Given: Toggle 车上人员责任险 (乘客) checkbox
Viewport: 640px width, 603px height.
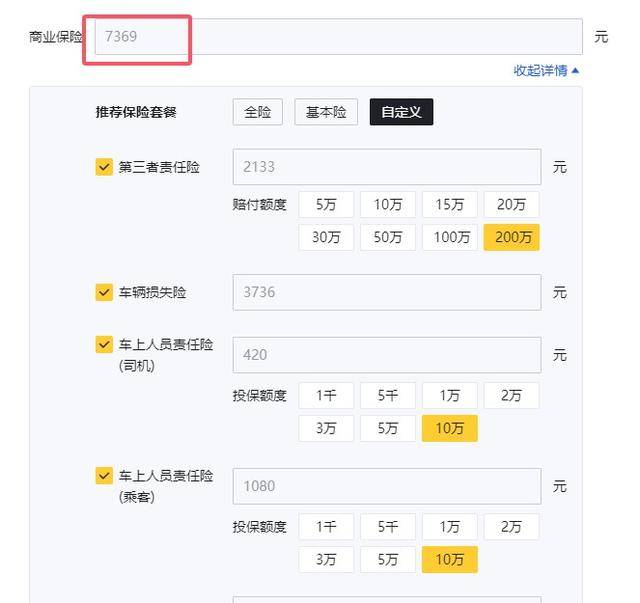Looking at the screenshot, I should coord(104,476).
